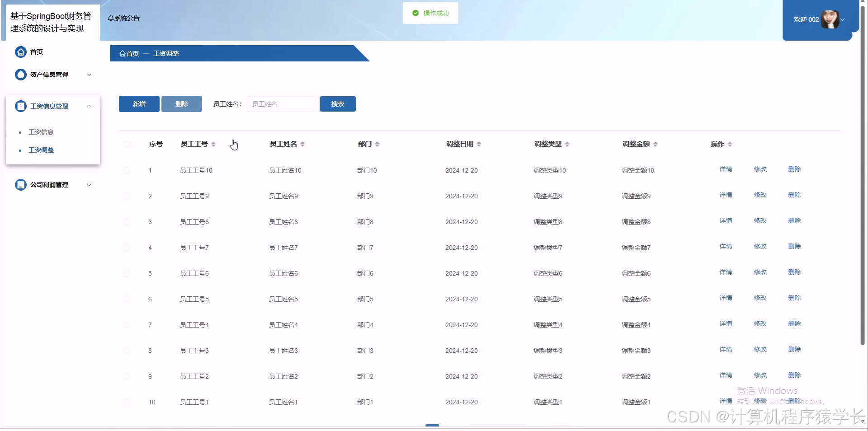Check the row 6 checkbox for 员工工号5
This screenshot has height=431, width=868.
tap(127, 299)
